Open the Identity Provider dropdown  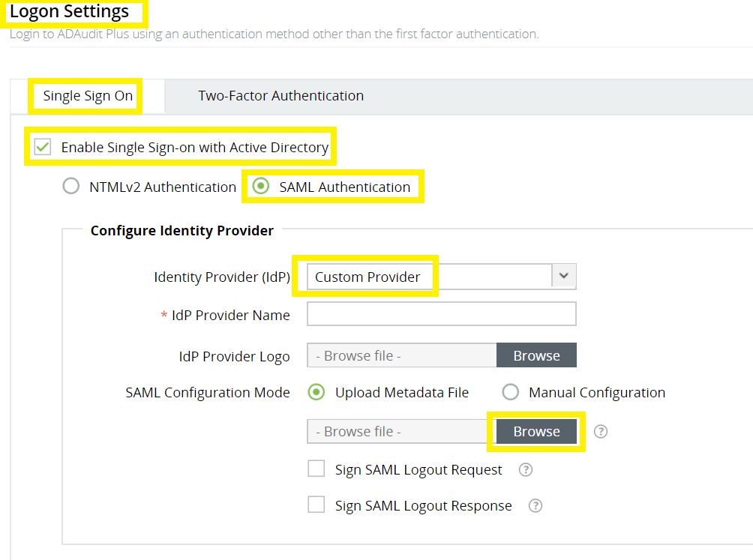(442, 277)
